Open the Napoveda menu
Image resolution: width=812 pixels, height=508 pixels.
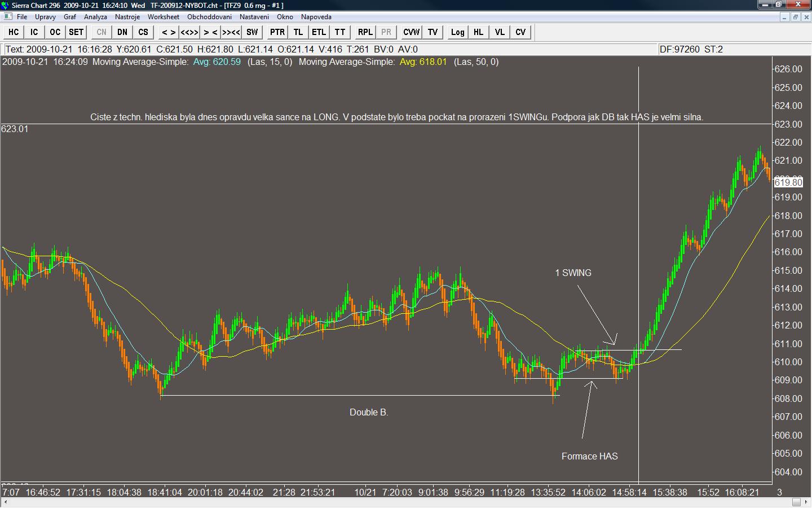click(316, 17)
